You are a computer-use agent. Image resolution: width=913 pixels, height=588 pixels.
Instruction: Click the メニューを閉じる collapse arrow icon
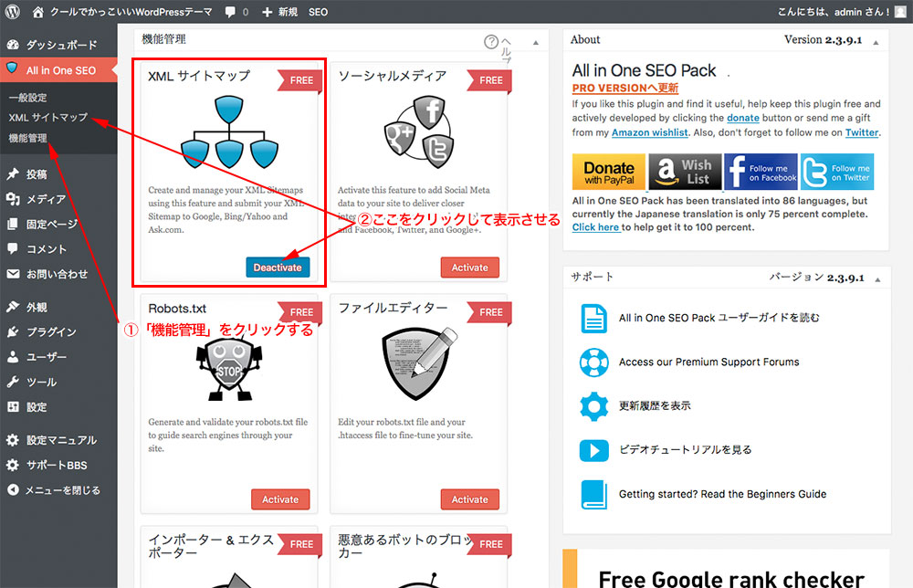click(x=13, y=490)
